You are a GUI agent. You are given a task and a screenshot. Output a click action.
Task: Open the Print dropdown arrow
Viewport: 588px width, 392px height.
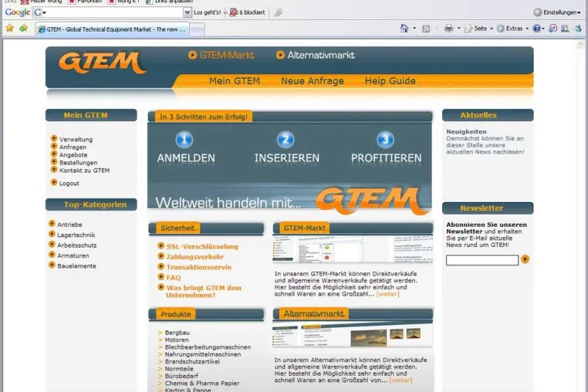coord(458,29)
